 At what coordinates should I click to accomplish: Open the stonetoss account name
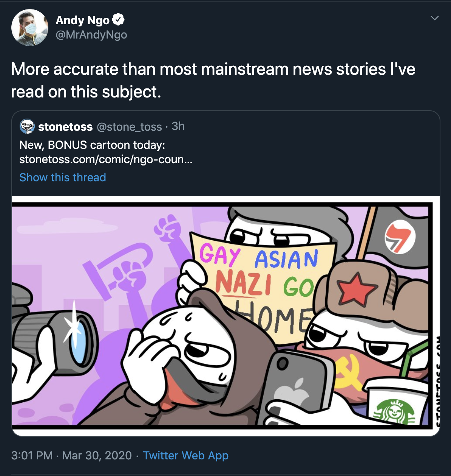(x=65, y=127)
